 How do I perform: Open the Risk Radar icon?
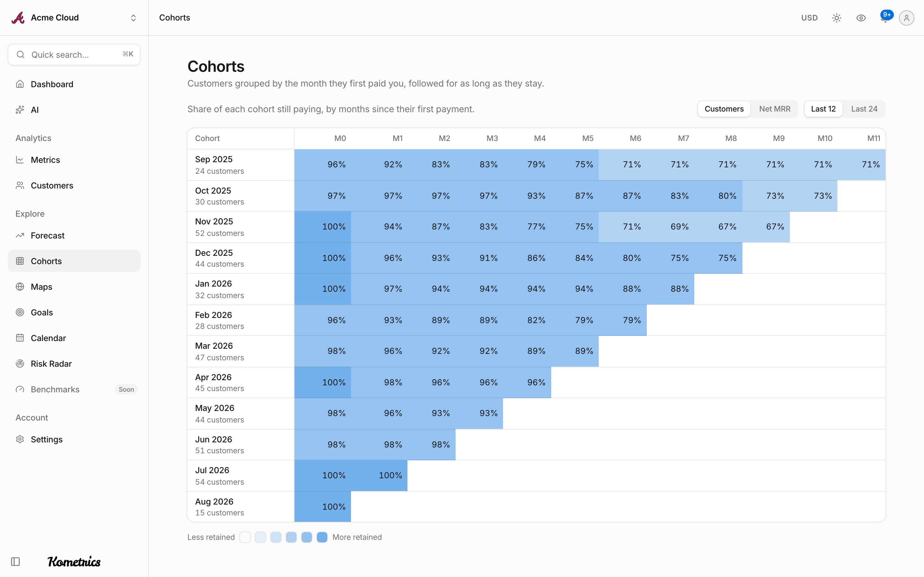tap(20, 364)
